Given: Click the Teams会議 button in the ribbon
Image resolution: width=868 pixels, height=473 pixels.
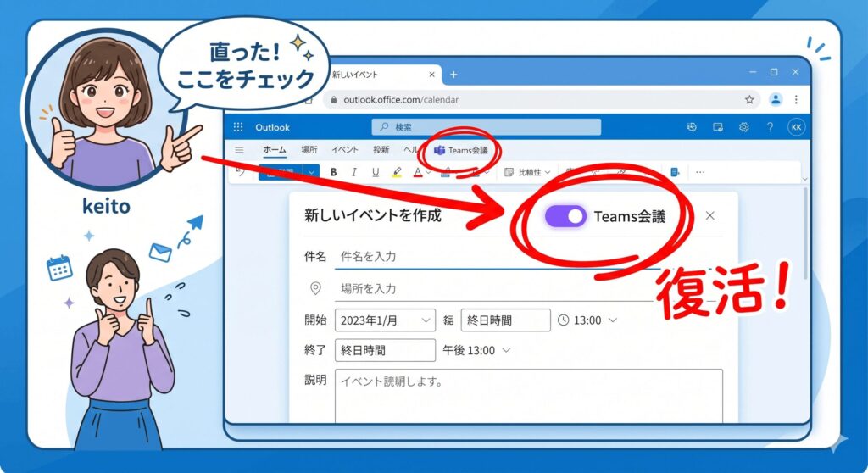Looking at the screenshot, I should click(x=461, y=150).
